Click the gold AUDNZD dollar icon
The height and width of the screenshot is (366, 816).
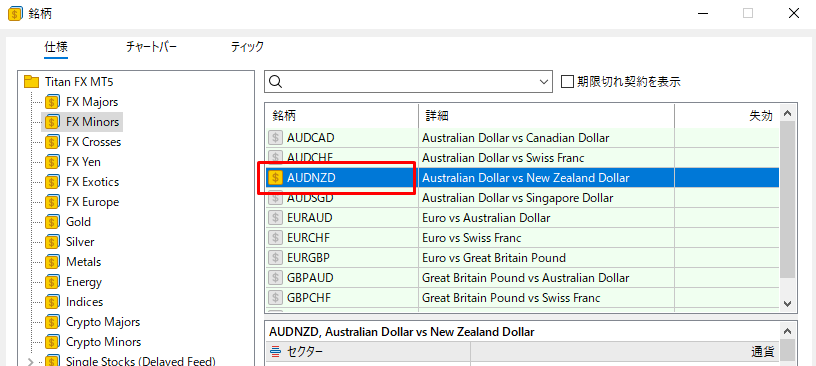pyautogui.click(x=275, y=178)
